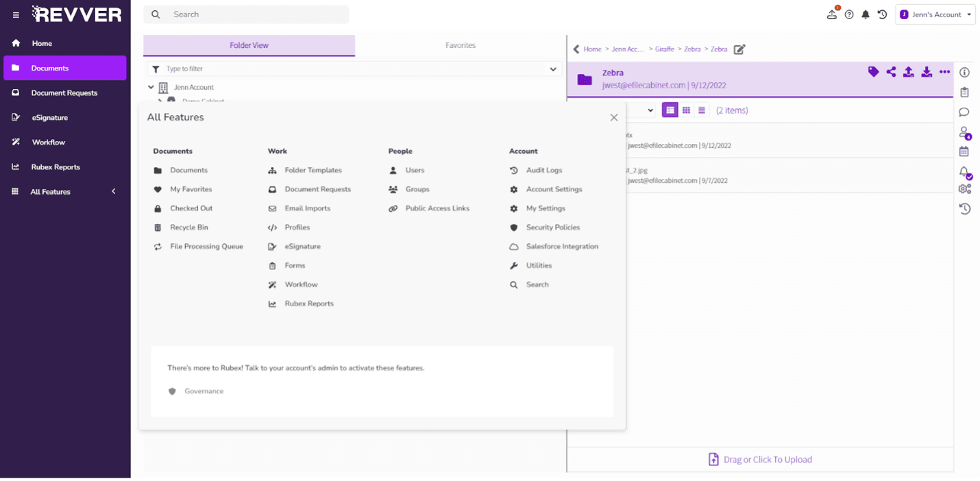Open the Jenn's Account dropdown menu
This screenshot has width=980, height=481.
935,14
